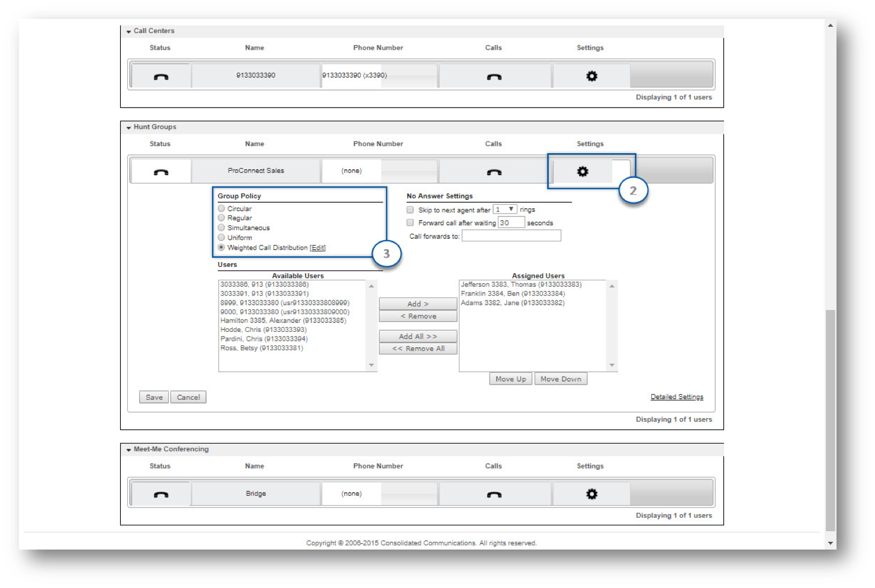Click the < Remove button

[x=418, y=316]
